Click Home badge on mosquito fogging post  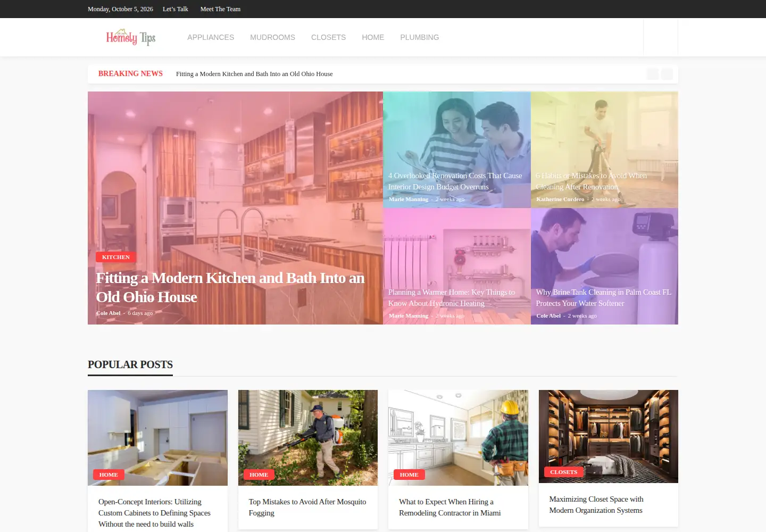259,475
